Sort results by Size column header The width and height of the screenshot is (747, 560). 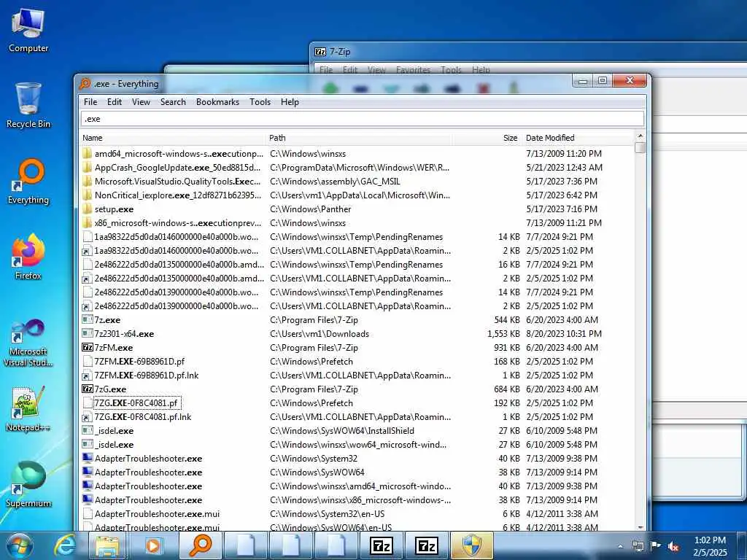click(x=487, y=138)
